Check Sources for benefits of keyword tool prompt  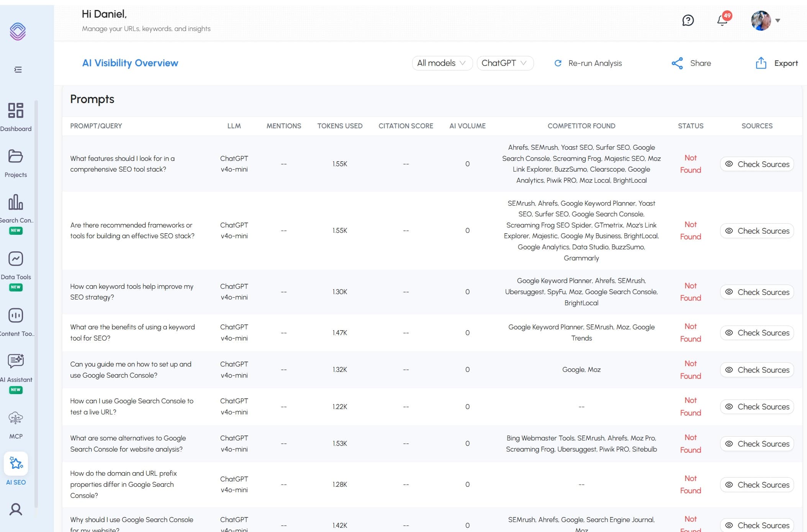click(757, 333)
